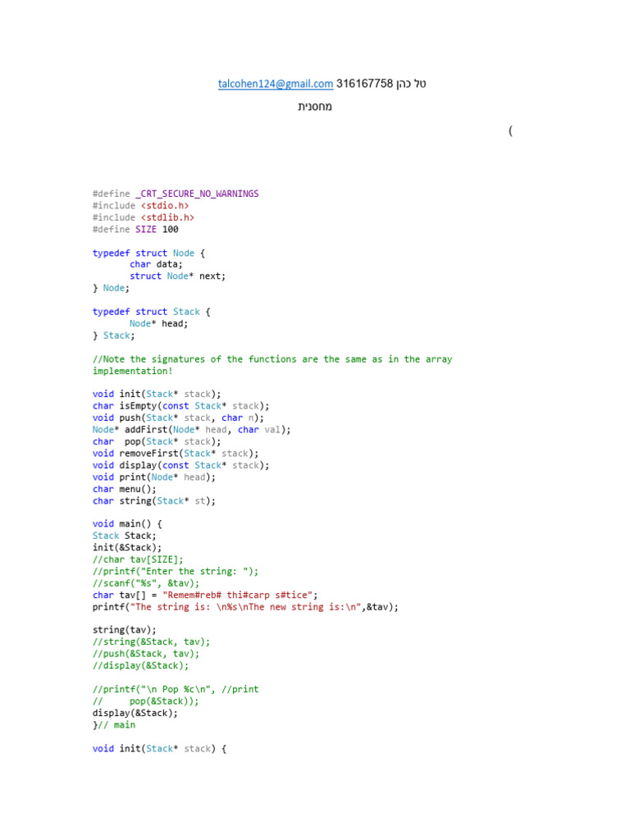Click the #include <stdio.h> line
The height and width of the screenshot is (840, 630).
tap(141, 205)
